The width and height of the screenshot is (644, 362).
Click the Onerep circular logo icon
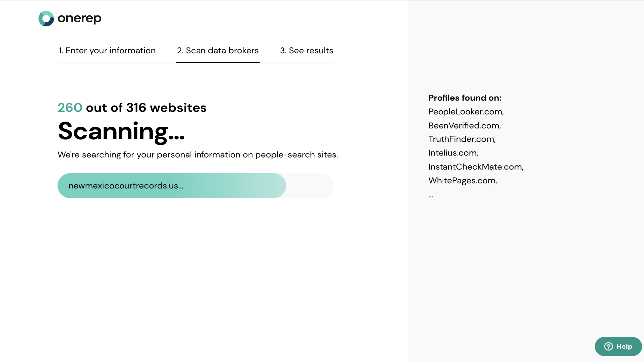pyautogui.click(x=46, y=19)
